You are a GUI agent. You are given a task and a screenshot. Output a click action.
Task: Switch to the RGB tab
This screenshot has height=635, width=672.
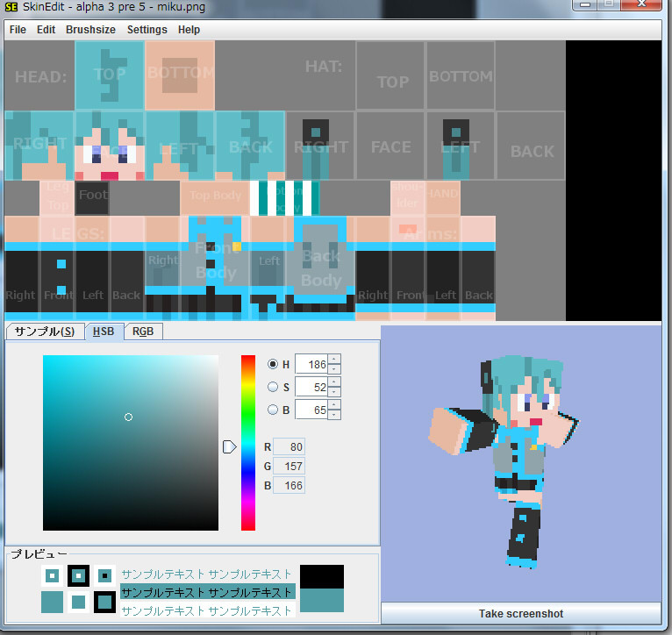tap(143, 332)
